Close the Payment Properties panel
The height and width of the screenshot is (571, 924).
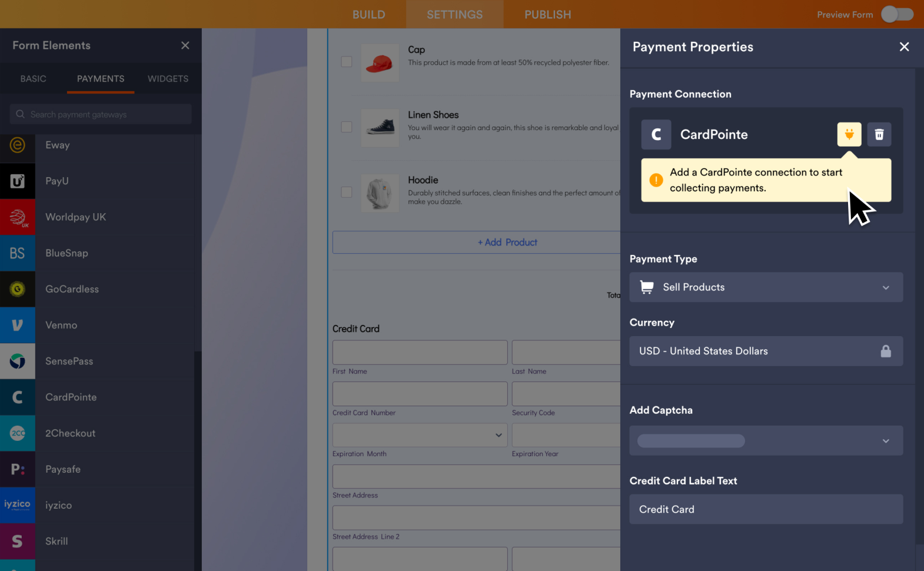[905, 47]
